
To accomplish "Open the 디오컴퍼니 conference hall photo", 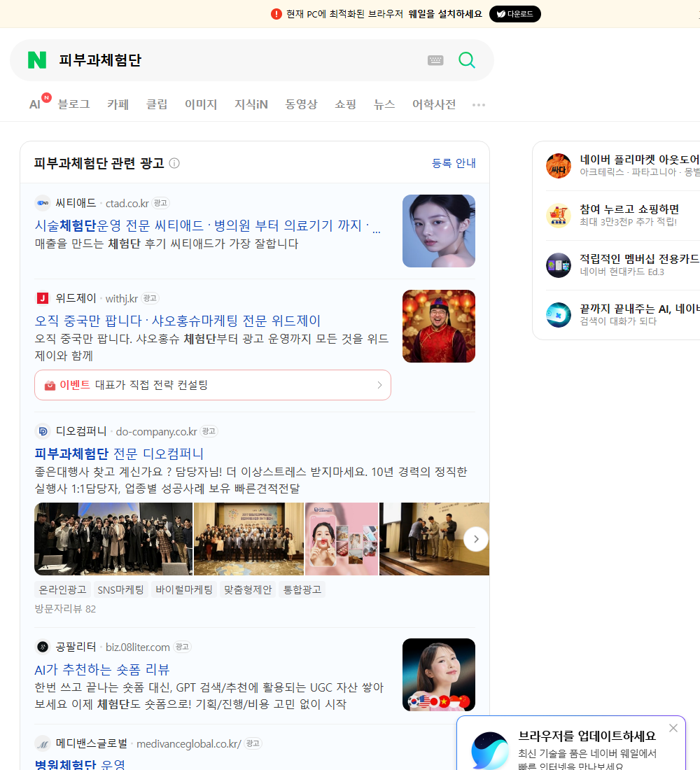I will point(248,539).
